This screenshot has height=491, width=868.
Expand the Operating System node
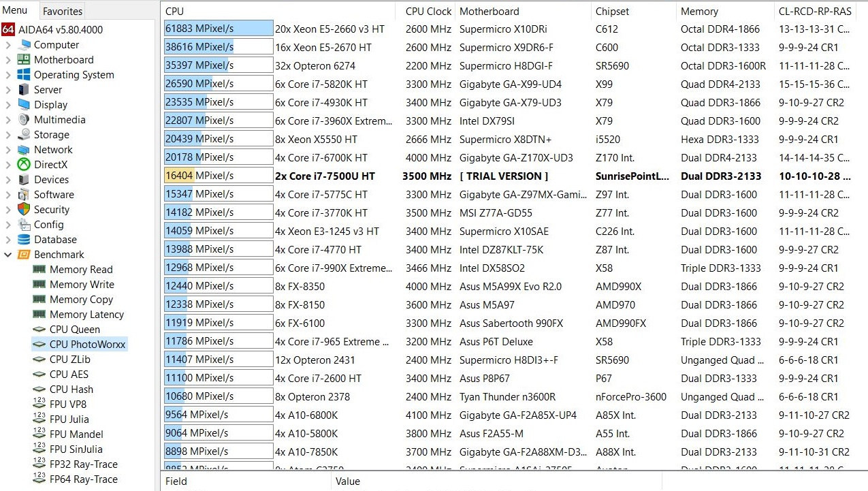point(8,75)
